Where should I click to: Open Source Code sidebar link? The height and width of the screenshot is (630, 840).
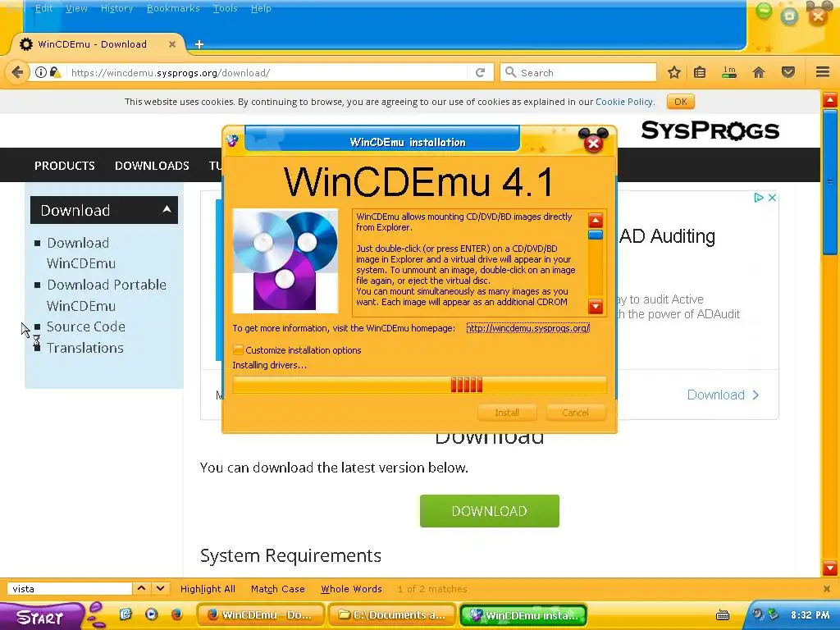point(85,326)
